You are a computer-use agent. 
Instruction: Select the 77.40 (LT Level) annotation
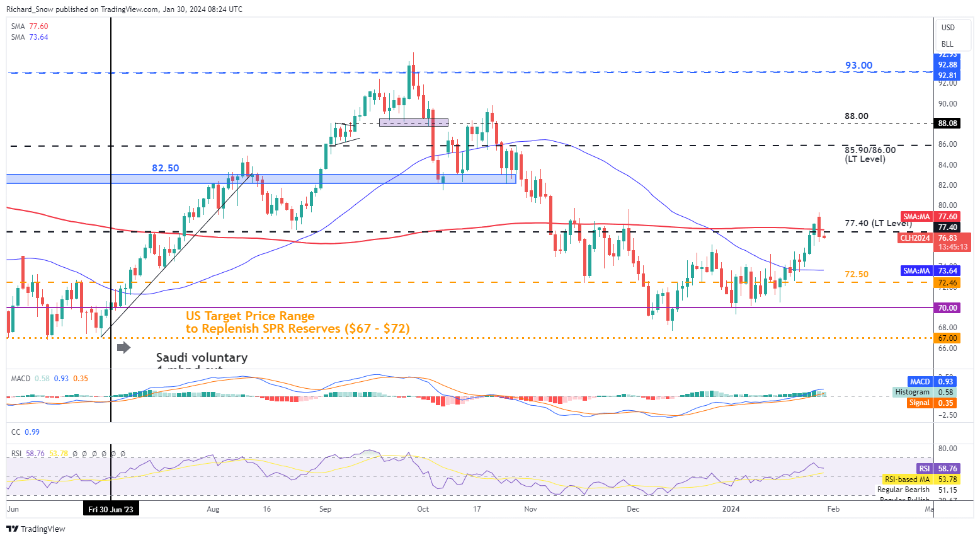point(878,223)
